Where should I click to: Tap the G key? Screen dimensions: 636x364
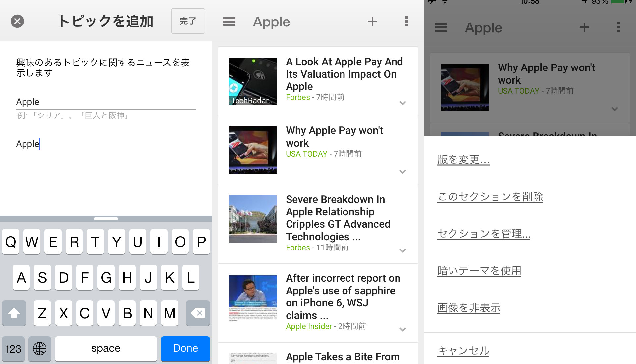pos(106,277)
